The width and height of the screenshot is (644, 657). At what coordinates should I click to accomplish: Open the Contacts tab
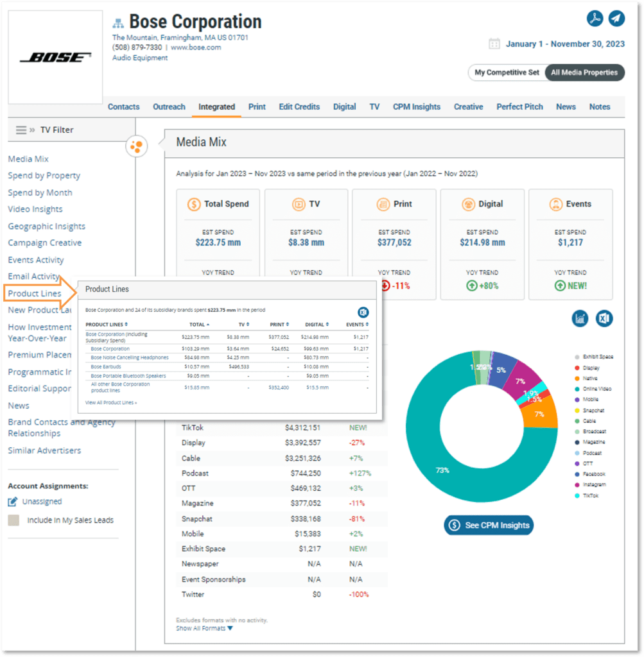coord(123,107)
